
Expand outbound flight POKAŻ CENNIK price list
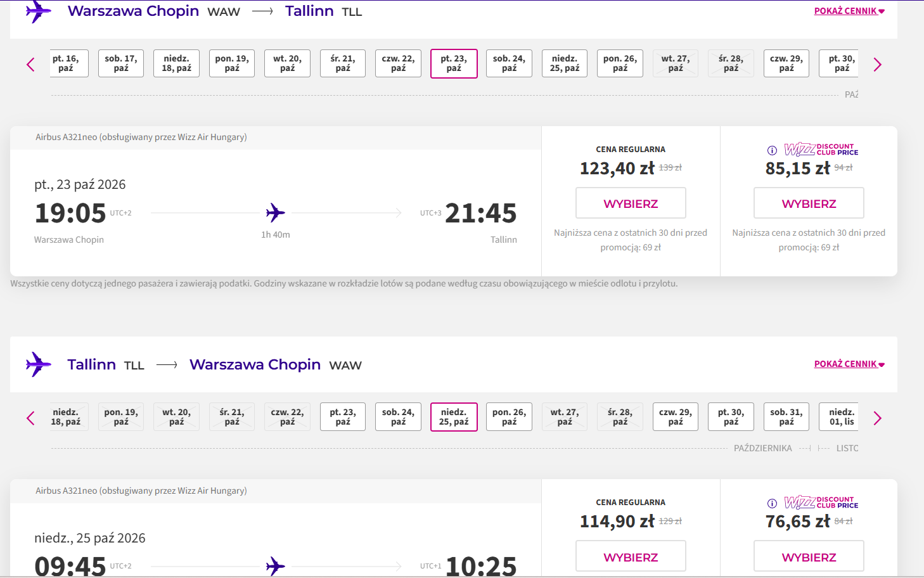[849, 11]
